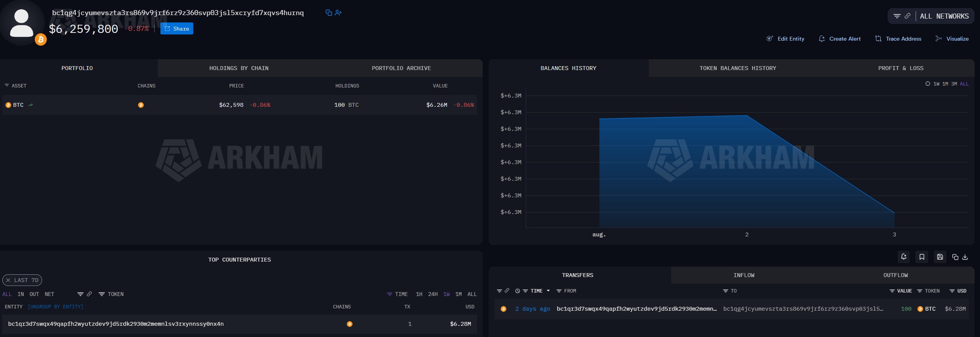Switch to the Inflow tab

click(x=744, y=275)
